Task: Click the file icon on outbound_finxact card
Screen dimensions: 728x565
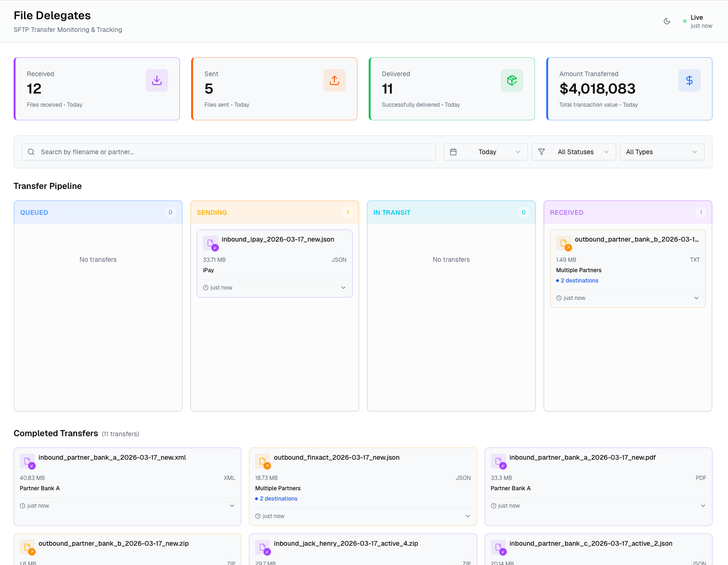Action: point(263,461)
